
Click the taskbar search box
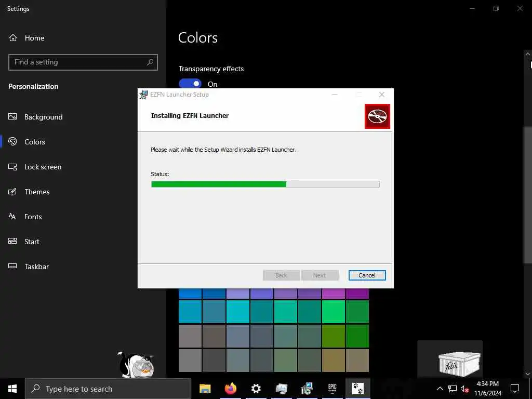[108, 389]
